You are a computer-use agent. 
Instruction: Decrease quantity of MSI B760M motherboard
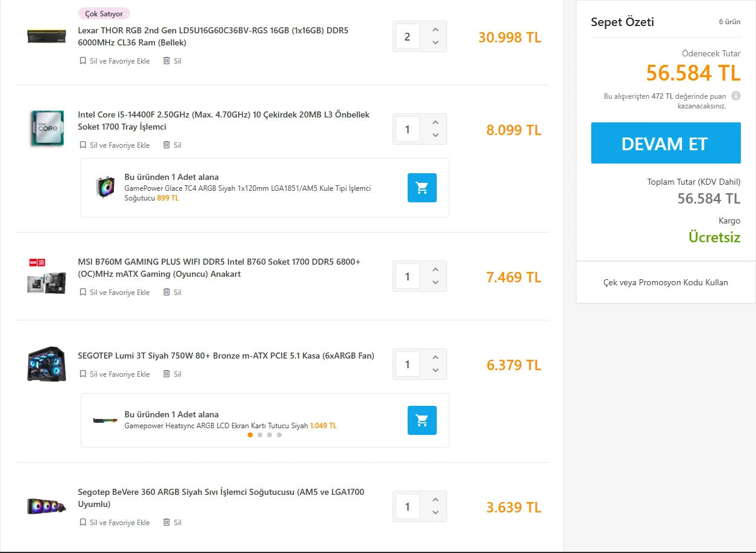435,283
